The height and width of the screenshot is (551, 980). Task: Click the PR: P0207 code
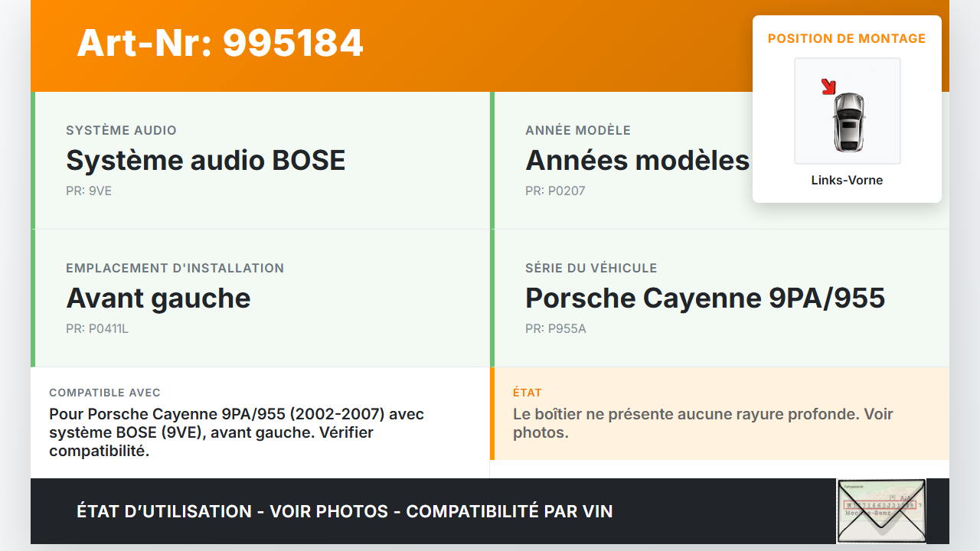[555, 191]
